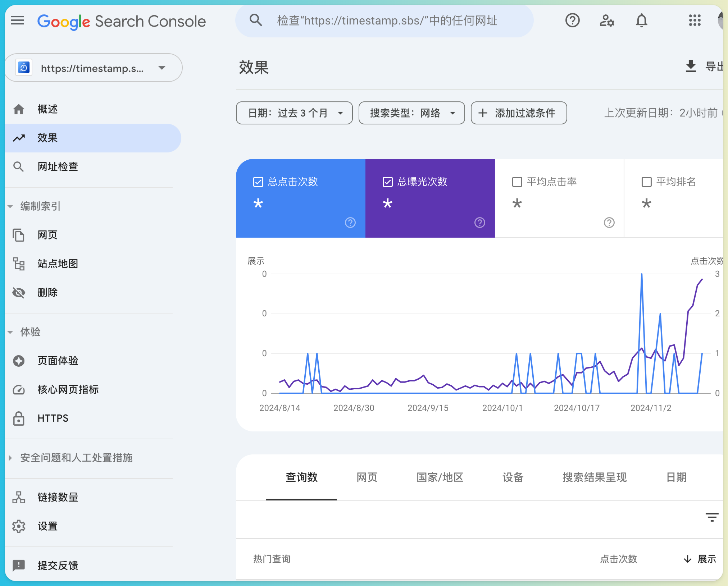Enable the 平均排名 checkbox

647,182
